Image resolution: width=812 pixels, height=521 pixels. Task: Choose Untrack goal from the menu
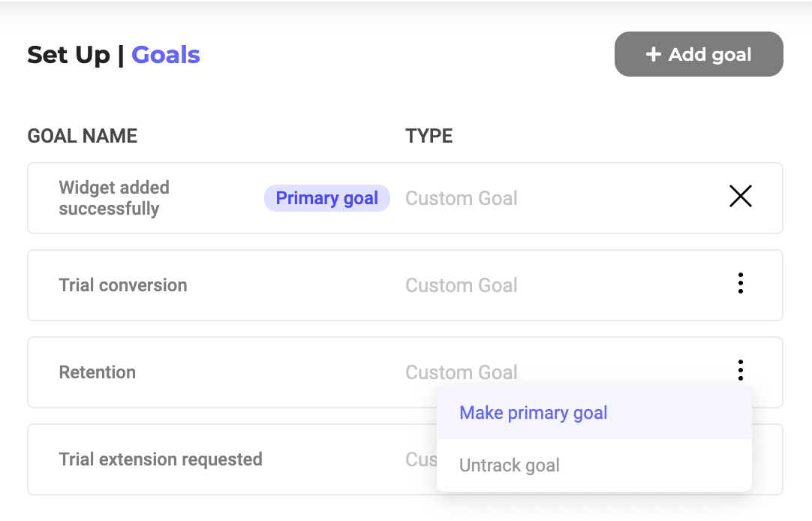click(x=510, y=465)
